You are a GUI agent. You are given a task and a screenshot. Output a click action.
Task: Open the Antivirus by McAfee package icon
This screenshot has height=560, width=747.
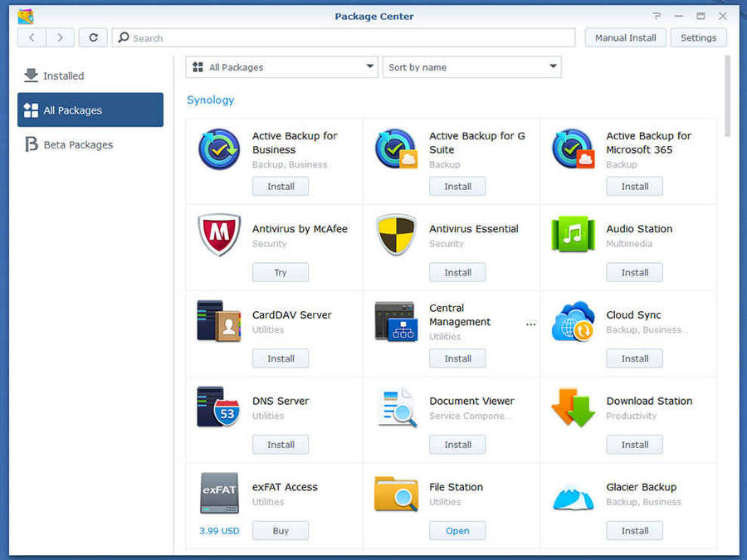pyautogui.click(x=219, y=236)
